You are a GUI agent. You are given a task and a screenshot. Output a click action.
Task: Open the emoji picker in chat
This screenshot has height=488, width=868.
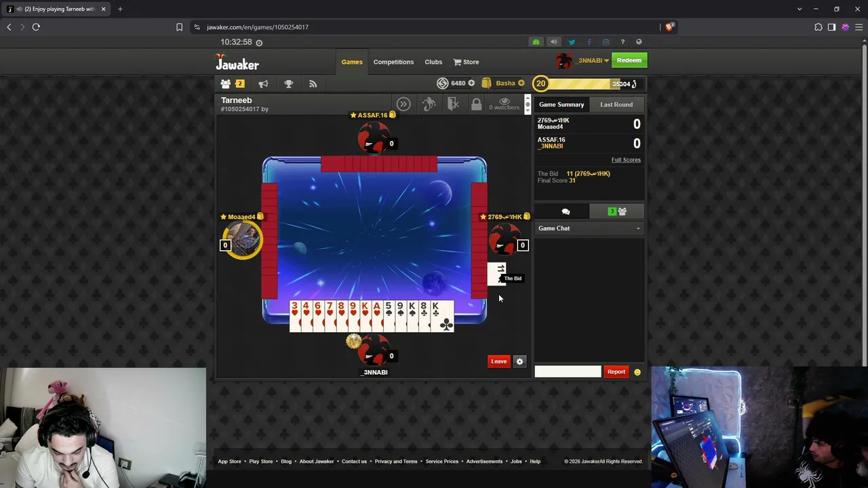tap(637, 372)
